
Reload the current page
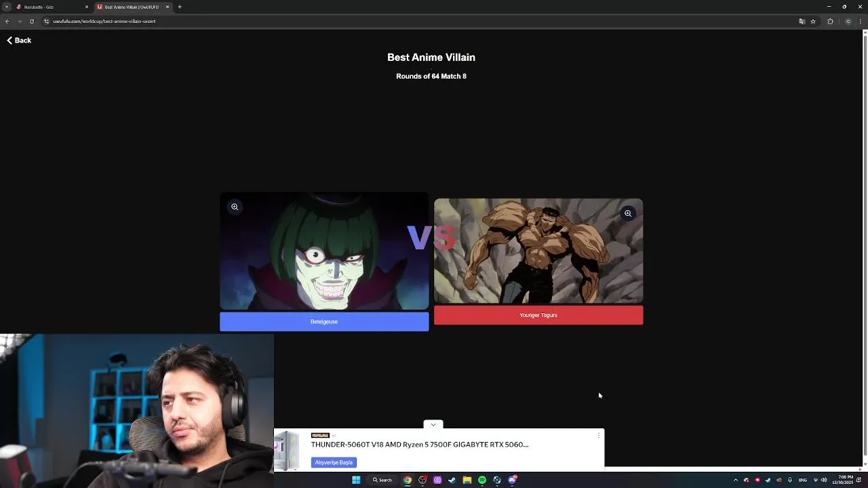coord(31,21)
